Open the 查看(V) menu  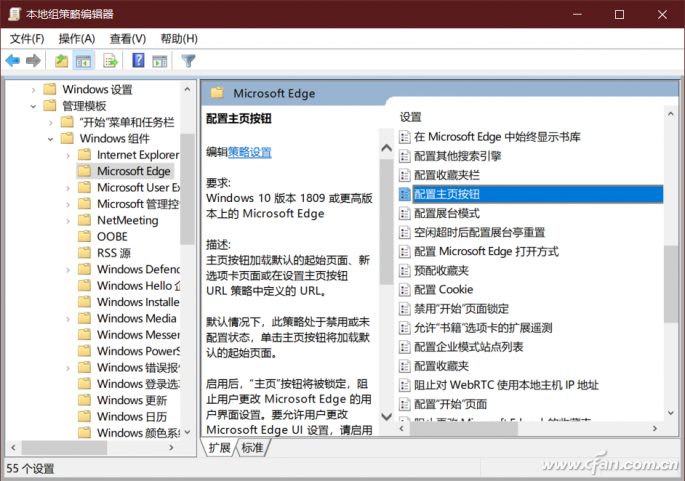pos(128,39)
